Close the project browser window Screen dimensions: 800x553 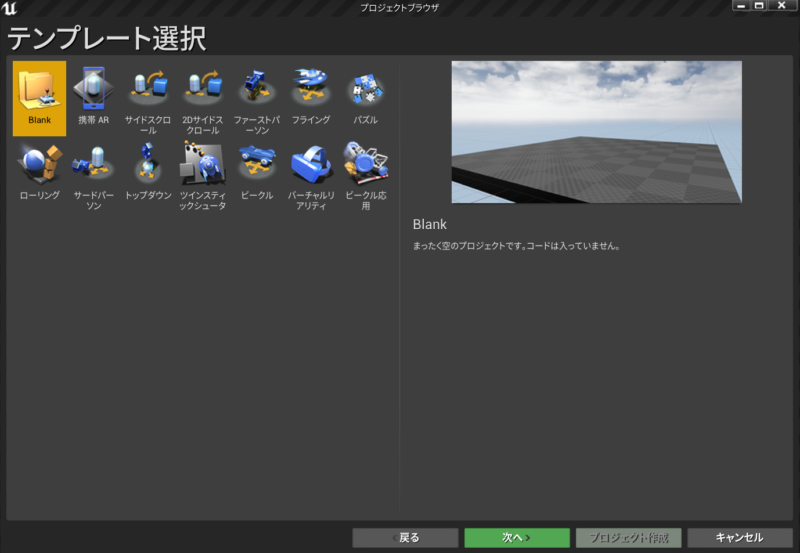(781, 6)
